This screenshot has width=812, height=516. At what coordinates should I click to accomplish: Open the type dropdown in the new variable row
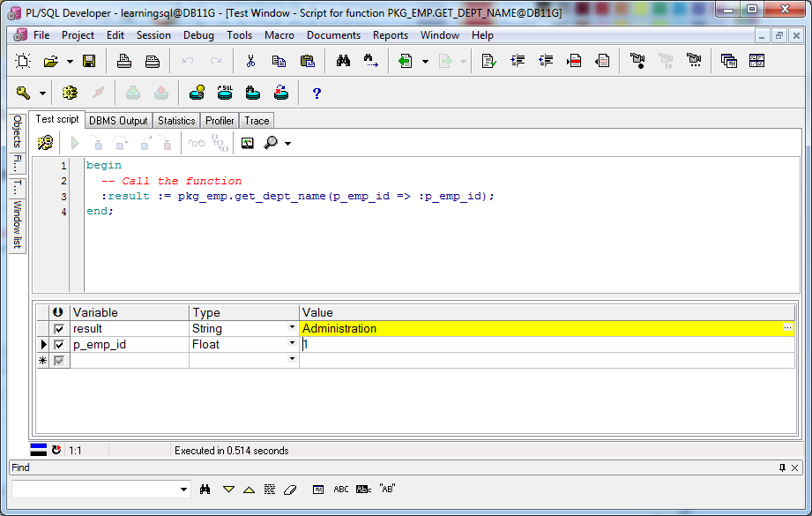[x=292, y=358]
